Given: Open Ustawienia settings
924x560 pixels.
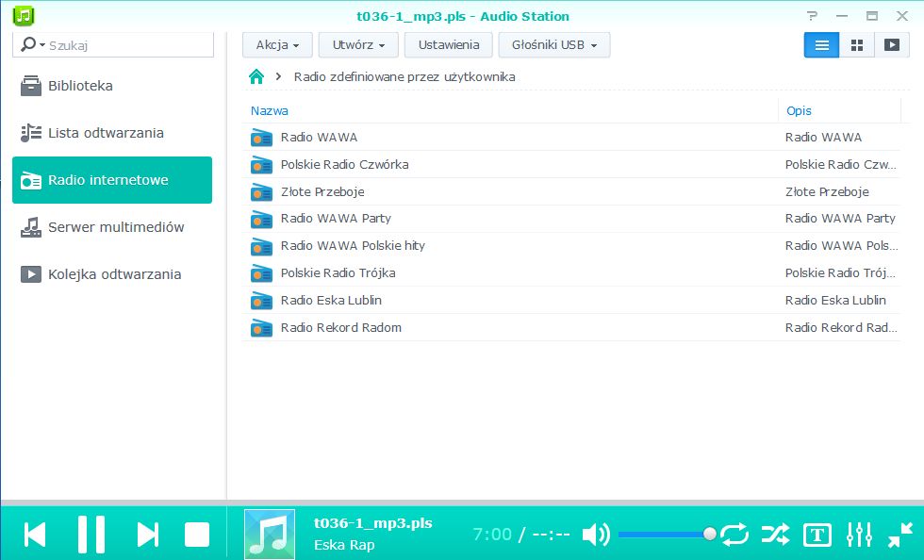Looking at the screenshot, I should (x=449, y=45).
